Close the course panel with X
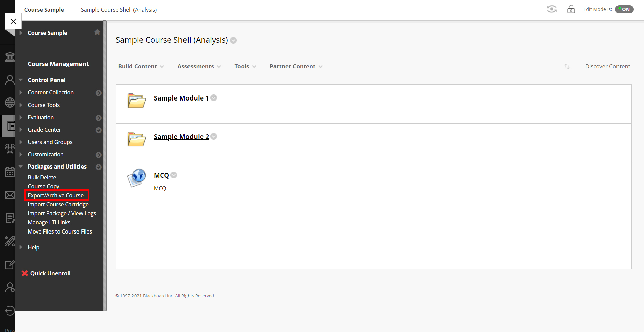This screenshot has height=332, width=644. click(13, 21)
